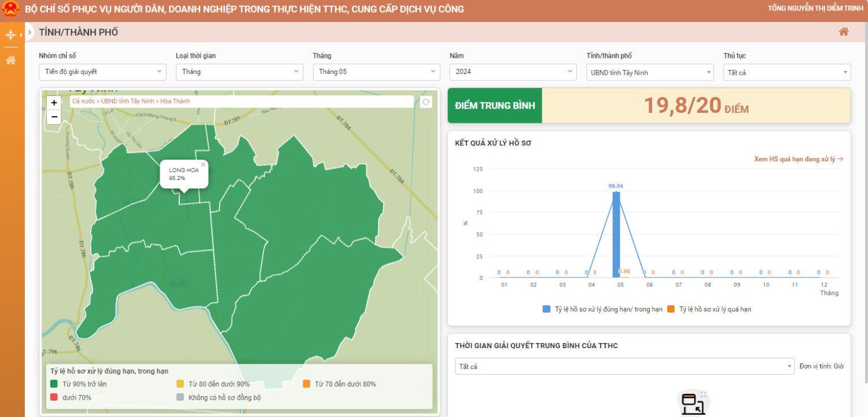Zoom in on the map
This screenshot has height=417, width=868.
(x=54, y=102)
